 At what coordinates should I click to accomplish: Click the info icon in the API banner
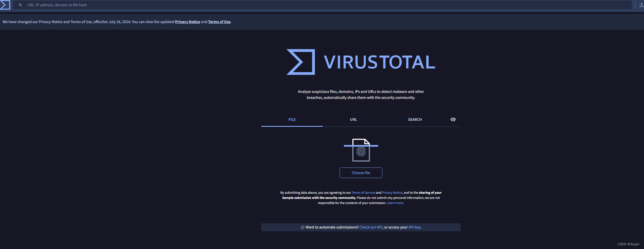pyautogui.click(x=303, y=227)
